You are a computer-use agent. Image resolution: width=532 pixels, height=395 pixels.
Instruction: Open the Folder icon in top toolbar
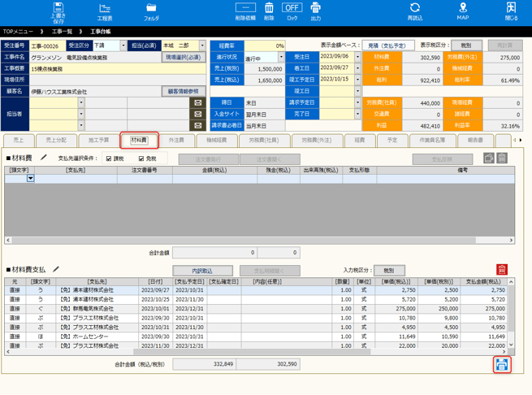click(x=151, y=13)
